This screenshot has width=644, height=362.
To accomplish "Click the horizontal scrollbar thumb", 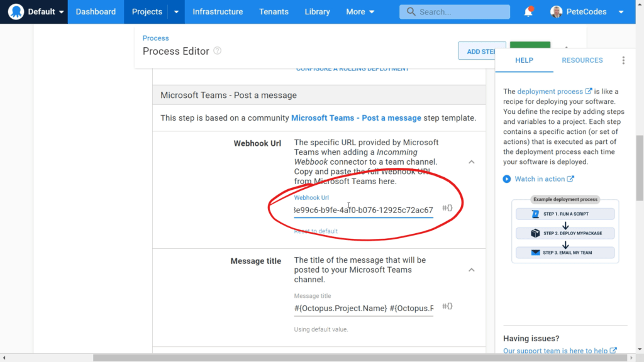I will [360, 358].
